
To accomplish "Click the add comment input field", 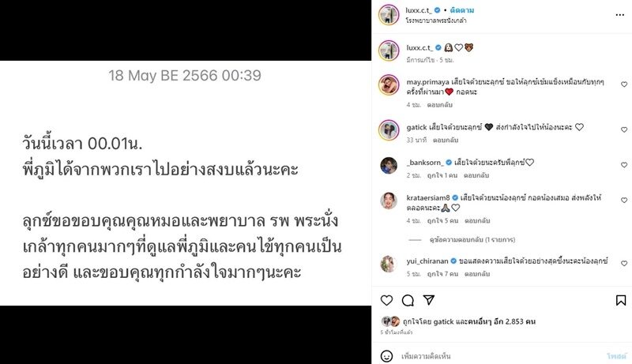I will tap(500, 356).
